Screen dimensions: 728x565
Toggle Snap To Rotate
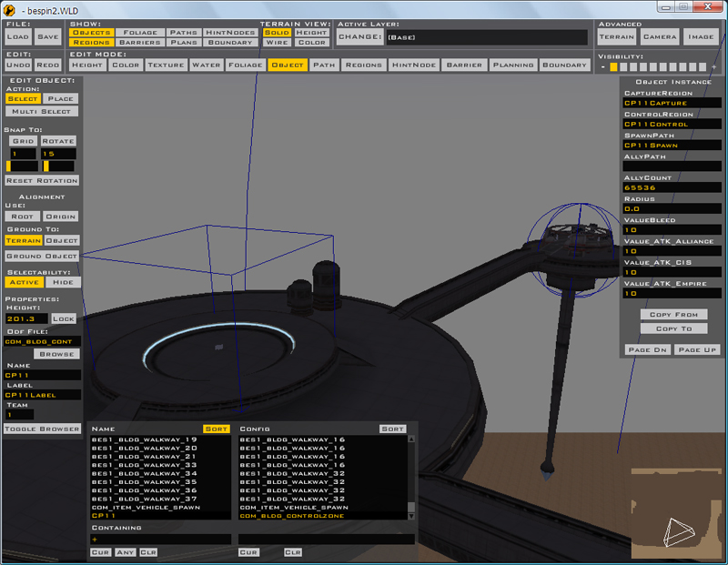[58, 141]
